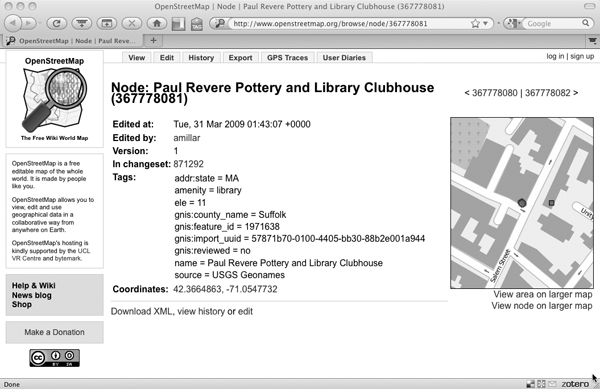Click the stop loading X button
600x389 pixels.
(132, 24)
